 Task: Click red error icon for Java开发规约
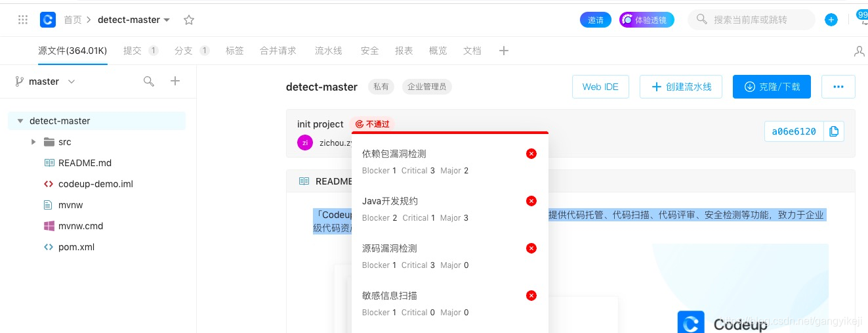coord(531,201)
